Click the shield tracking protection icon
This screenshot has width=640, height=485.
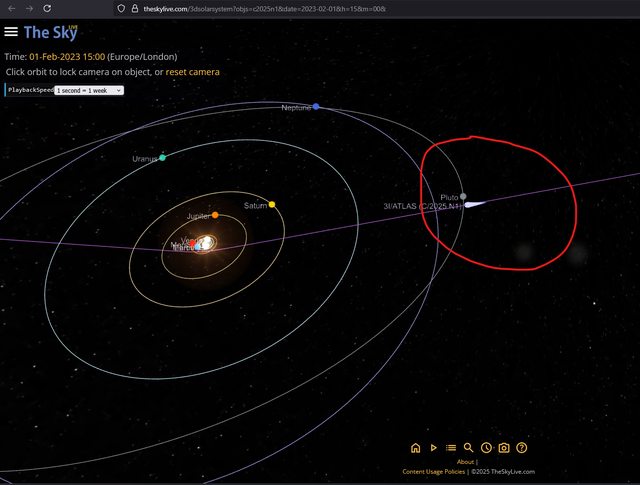pos(121,9)
